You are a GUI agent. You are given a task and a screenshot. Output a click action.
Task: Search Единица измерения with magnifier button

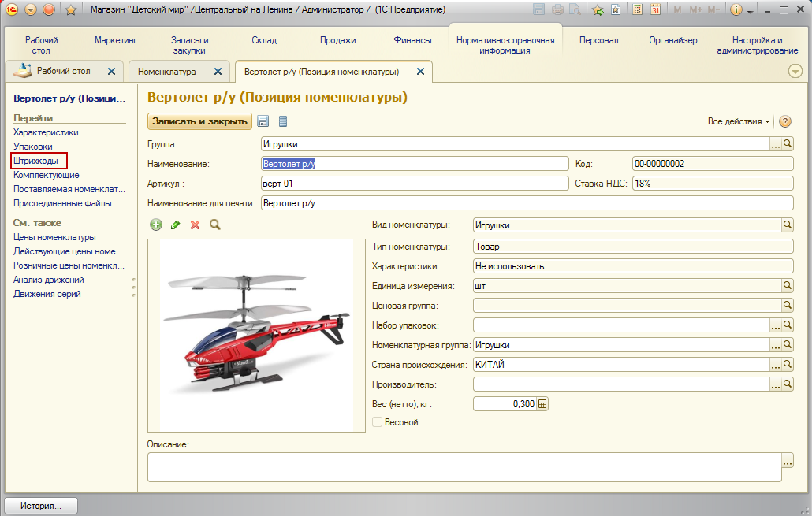787,286
